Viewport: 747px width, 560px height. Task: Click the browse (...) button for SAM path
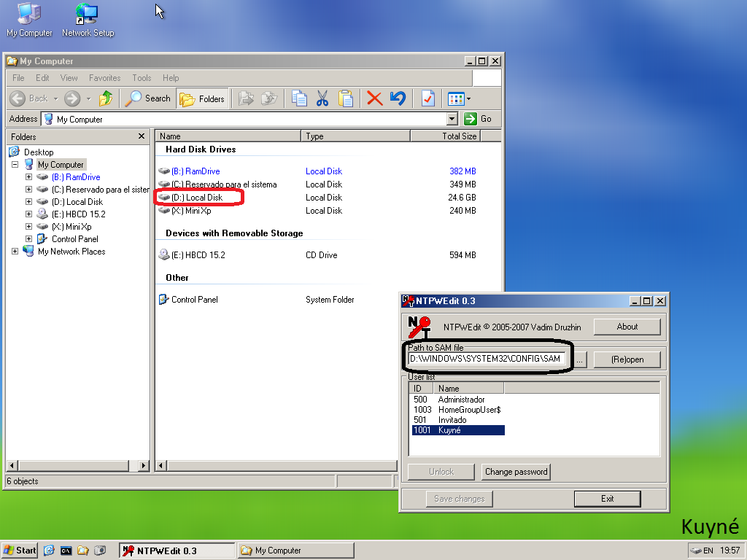coord(579,359)
